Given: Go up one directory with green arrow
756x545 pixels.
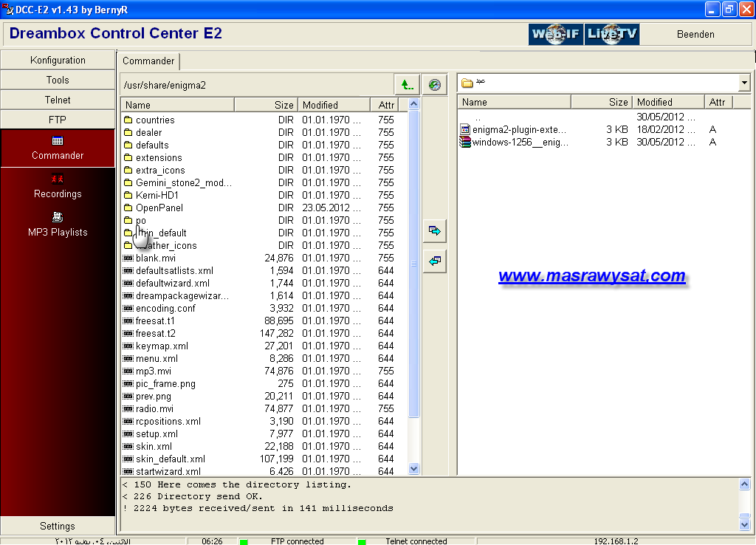Looking at the screenshot, I should [407, 85].
